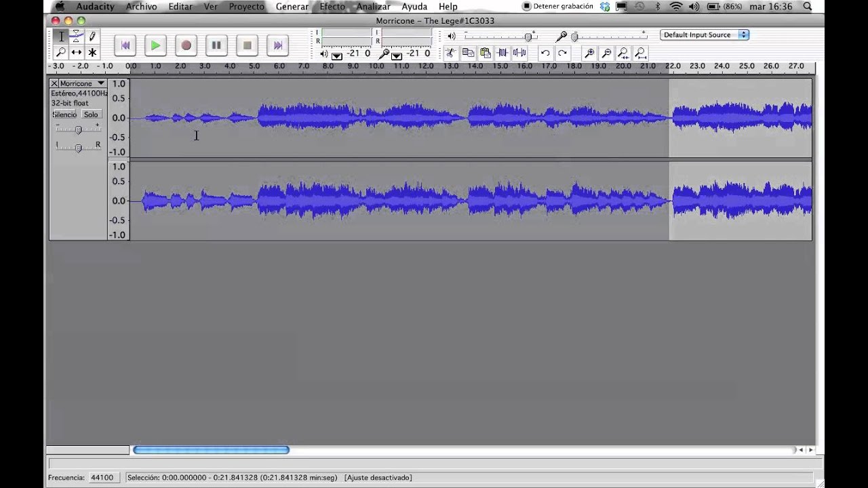Click the green Play button

(155, 45)
